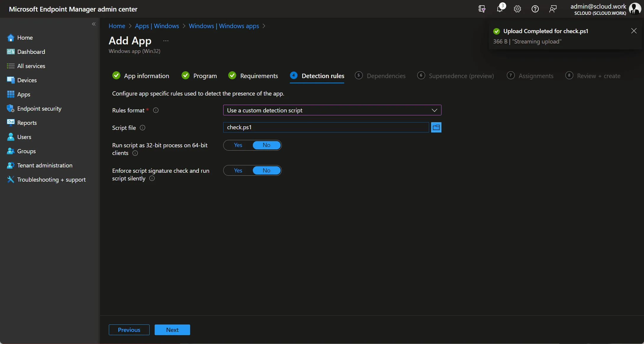The image size is (644, 344).
Task: Collapse the left navigation pane
Action: click(x=94, y=24)
